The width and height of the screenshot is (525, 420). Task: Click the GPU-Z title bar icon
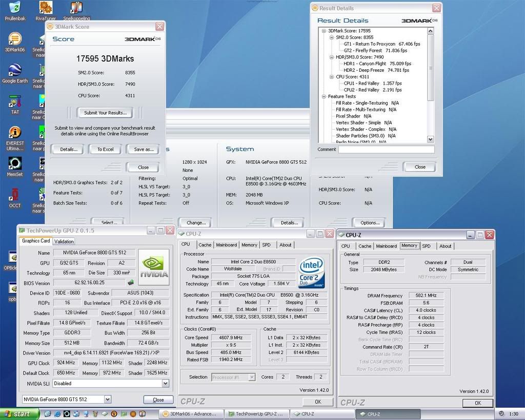pos(22,230)
